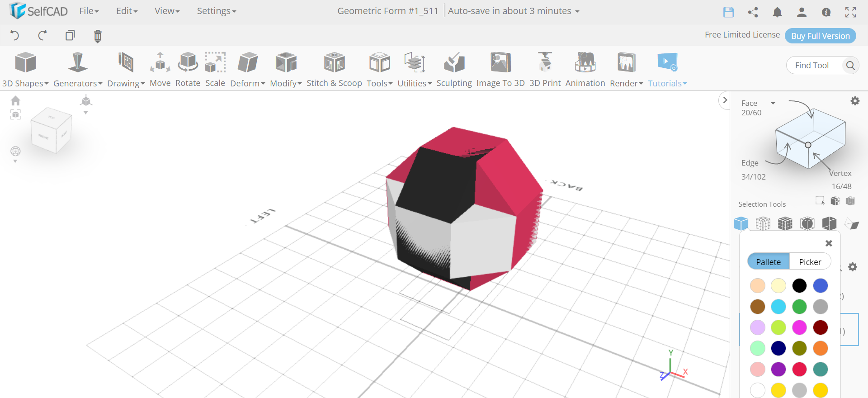The height and width of the screenshot is (398, 868).
Task: Open the user account menu
Action: tap(802, 12)
